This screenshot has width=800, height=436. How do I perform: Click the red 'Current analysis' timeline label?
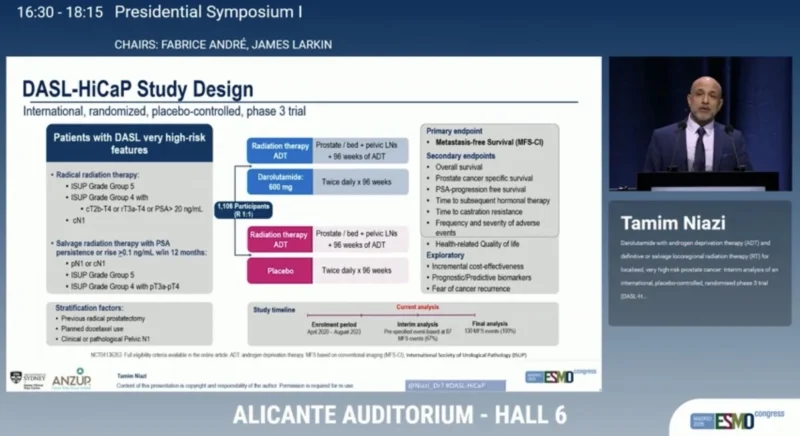[417, 307]
